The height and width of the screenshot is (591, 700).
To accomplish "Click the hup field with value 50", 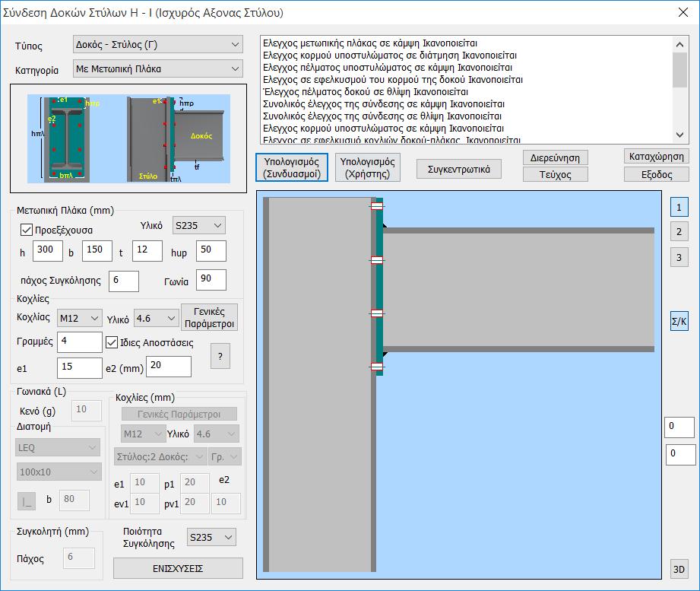I will 211,250.
